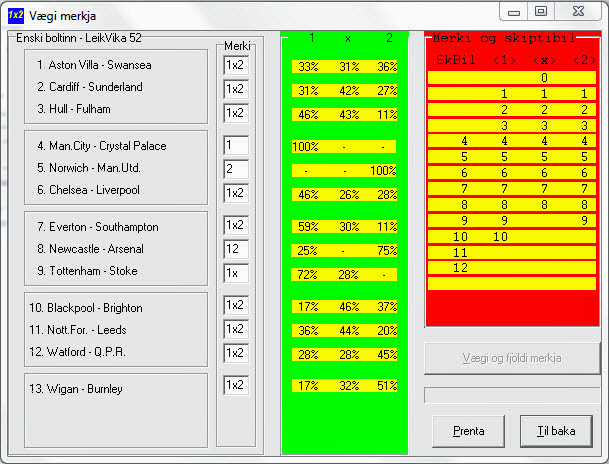Image resolution: width=609 pixels, height=464 pixels.
Task: Click SkBil value 12 in red table
Action: (x=460, y=268)
